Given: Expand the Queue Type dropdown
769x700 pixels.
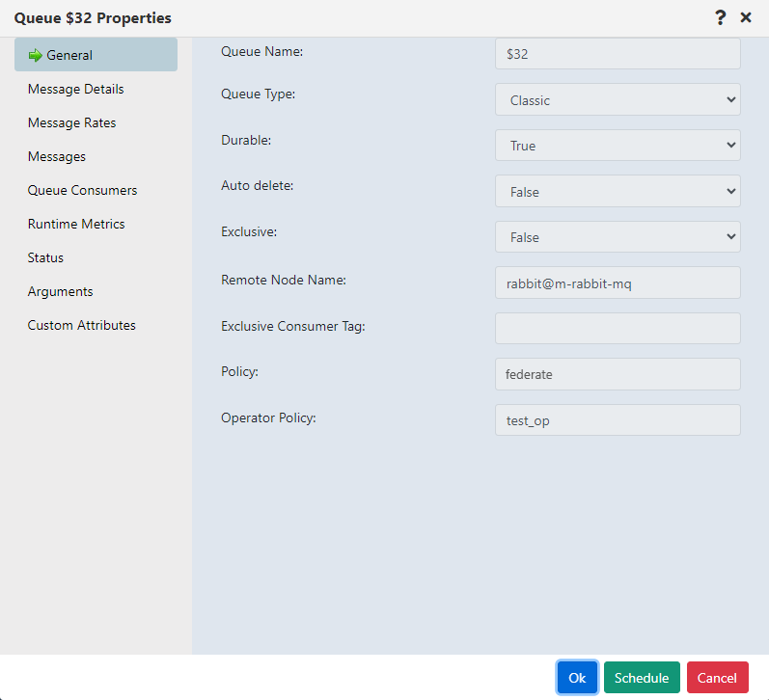Looking at the screenshot, I should (x=618, y=99).
